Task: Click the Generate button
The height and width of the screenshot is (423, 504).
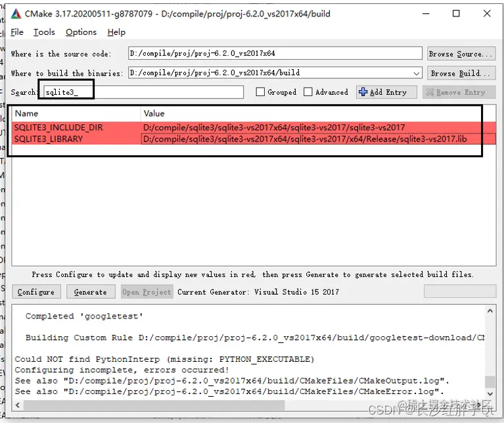Action: point(90,291)
